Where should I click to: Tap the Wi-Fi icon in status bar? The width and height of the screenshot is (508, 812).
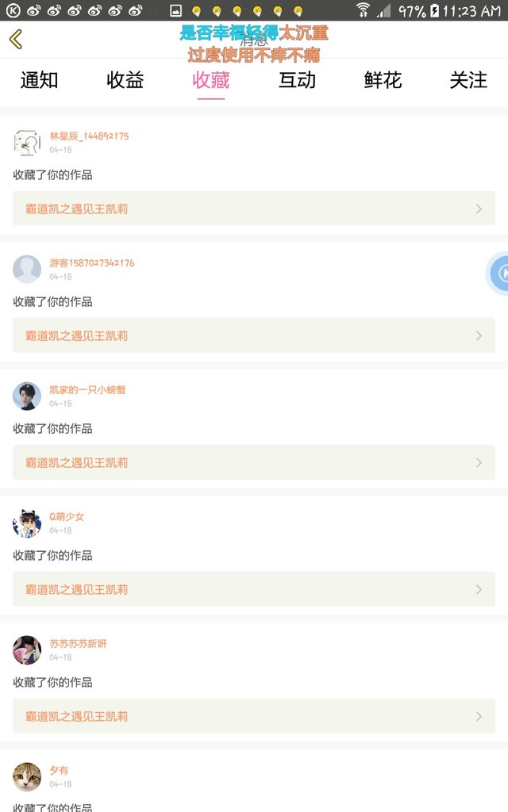pyautogui.click(x=363, y=10)
